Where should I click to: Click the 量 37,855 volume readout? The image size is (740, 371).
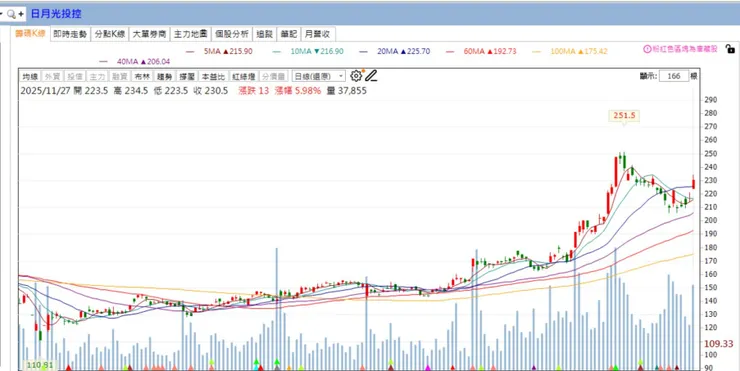(347, 91)
